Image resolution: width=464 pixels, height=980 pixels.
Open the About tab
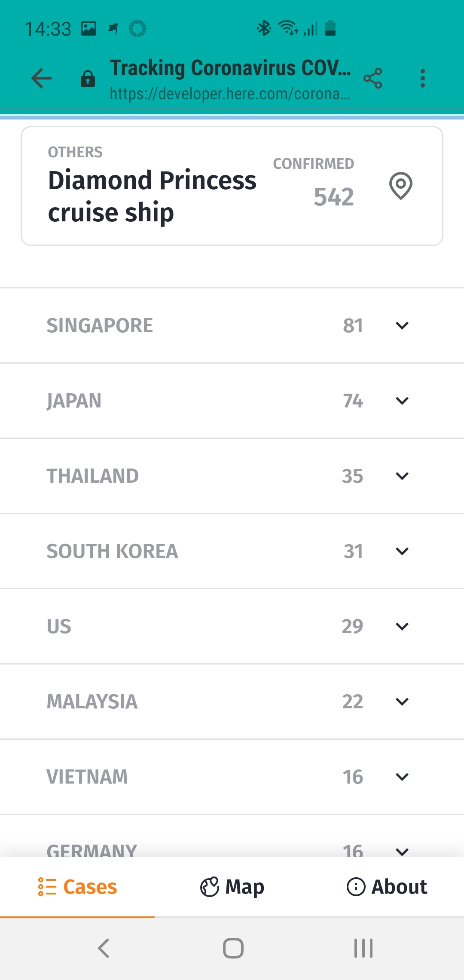point(387,887)
